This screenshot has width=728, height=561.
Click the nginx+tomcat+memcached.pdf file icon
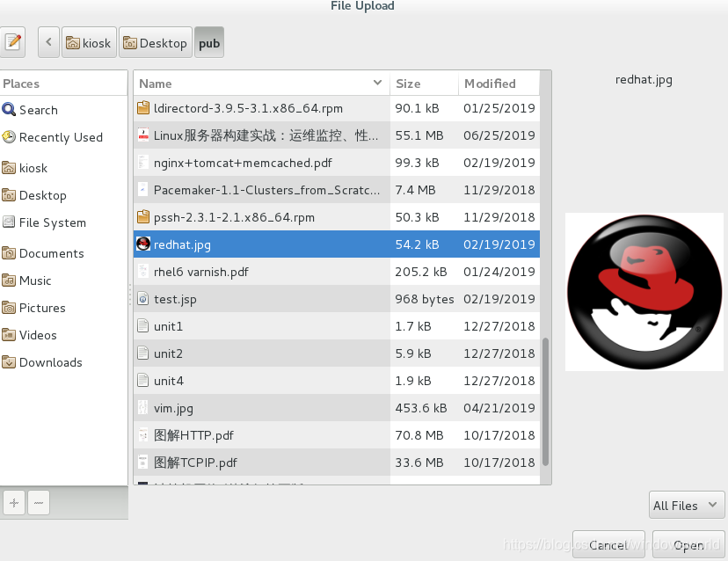143,163
